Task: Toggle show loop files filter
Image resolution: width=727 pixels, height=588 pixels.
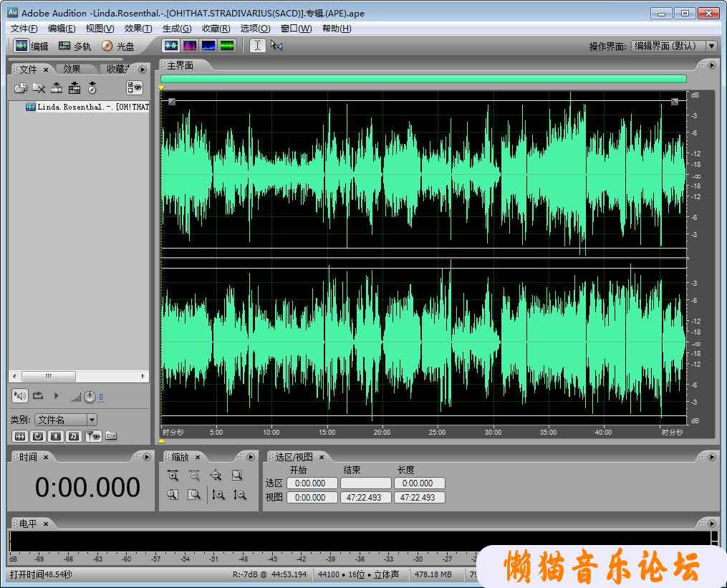Action: (38, 436)
